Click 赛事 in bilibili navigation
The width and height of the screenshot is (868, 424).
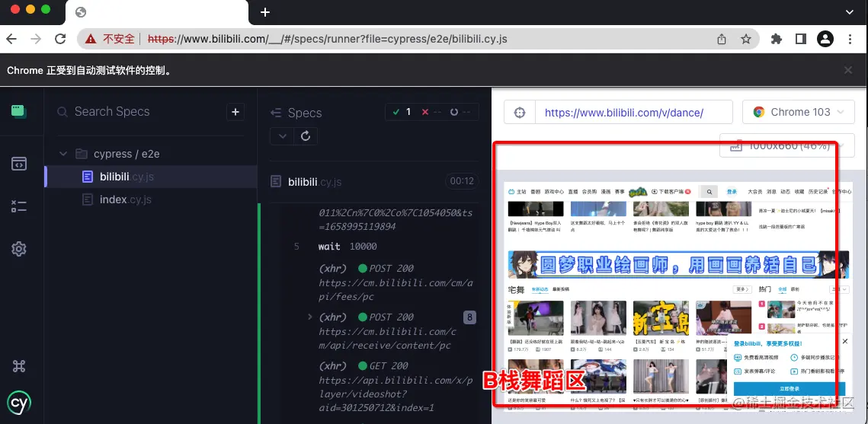tap(620, 192)
